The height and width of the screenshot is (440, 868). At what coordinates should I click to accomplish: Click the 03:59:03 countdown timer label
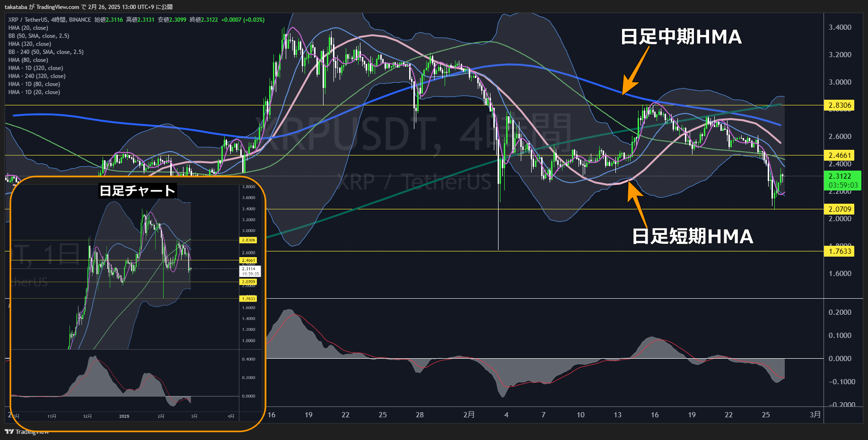tap(843, 185)
